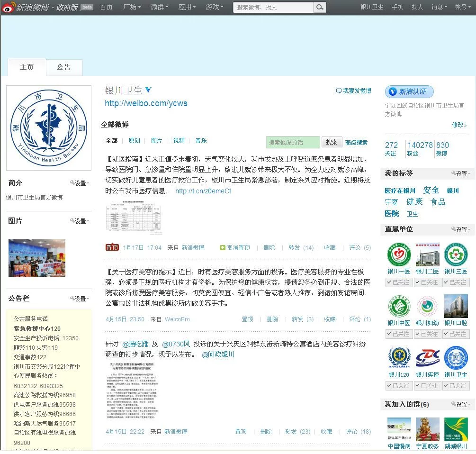Filter weibo by 图片
The width and height of the screenshot is (476, 454).
click(157, 141)
